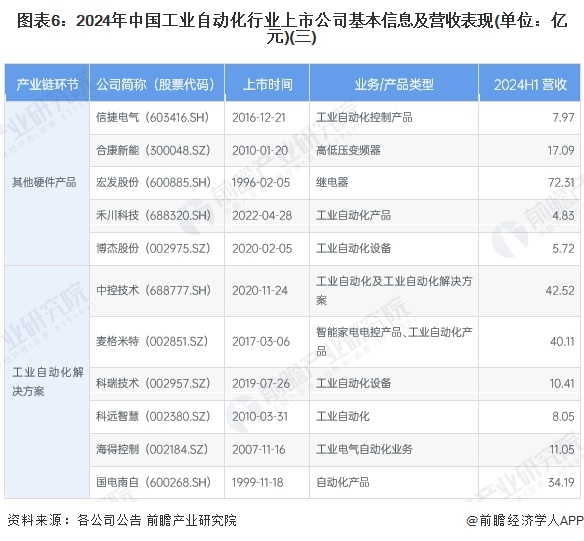Click listing date 1996-02-05

261,182
